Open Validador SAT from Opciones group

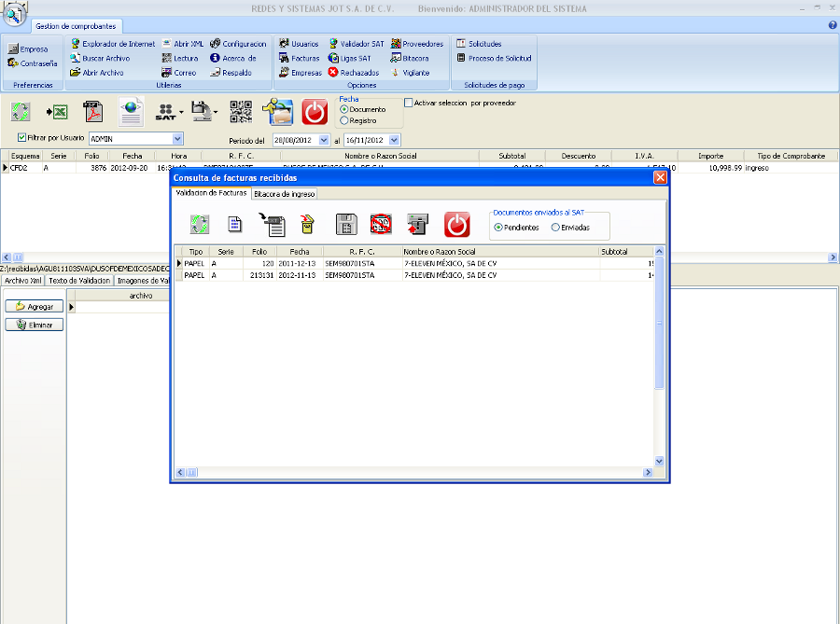point(355,44)
